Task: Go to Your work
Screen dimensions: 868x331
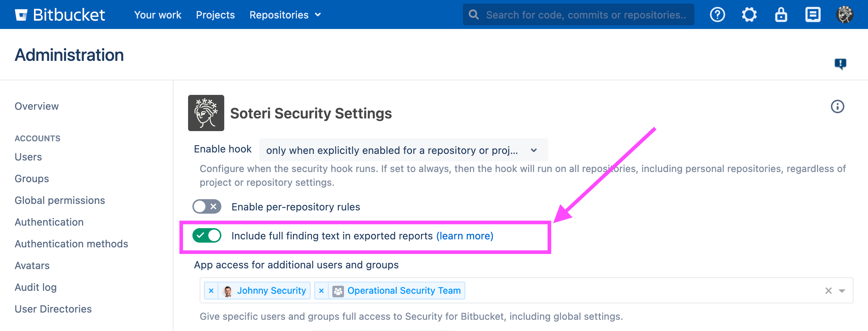Action: pos(158,15)
